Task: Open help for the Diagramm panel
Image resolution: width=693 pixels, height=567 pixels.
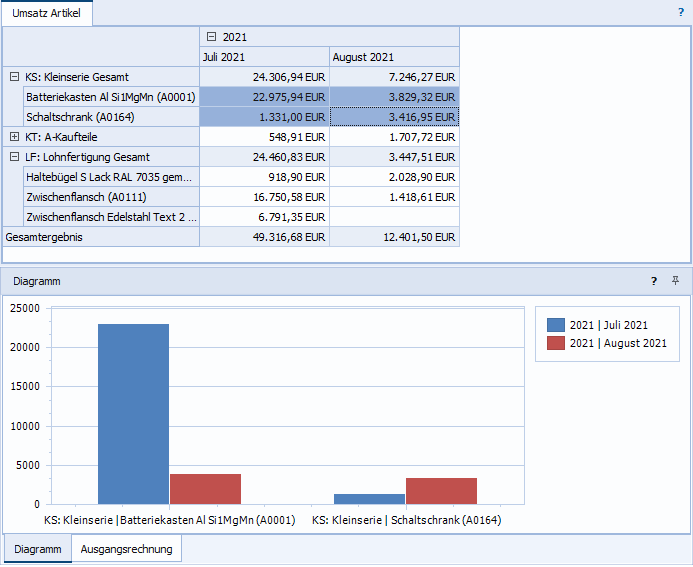Action: [x=654, y=281]
